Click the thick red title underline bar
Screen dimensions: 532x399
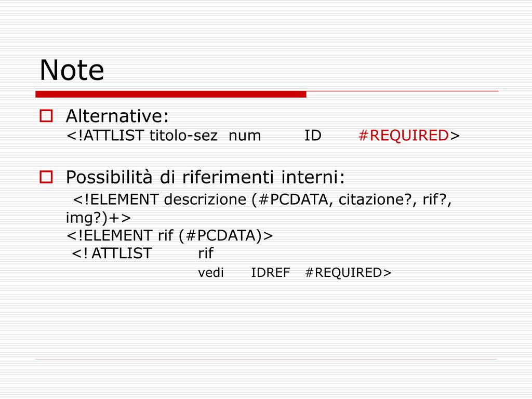170,95
